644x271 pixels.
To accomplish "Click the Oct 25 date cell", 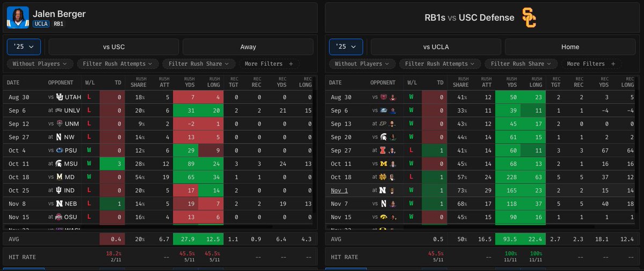I will 18,191.
